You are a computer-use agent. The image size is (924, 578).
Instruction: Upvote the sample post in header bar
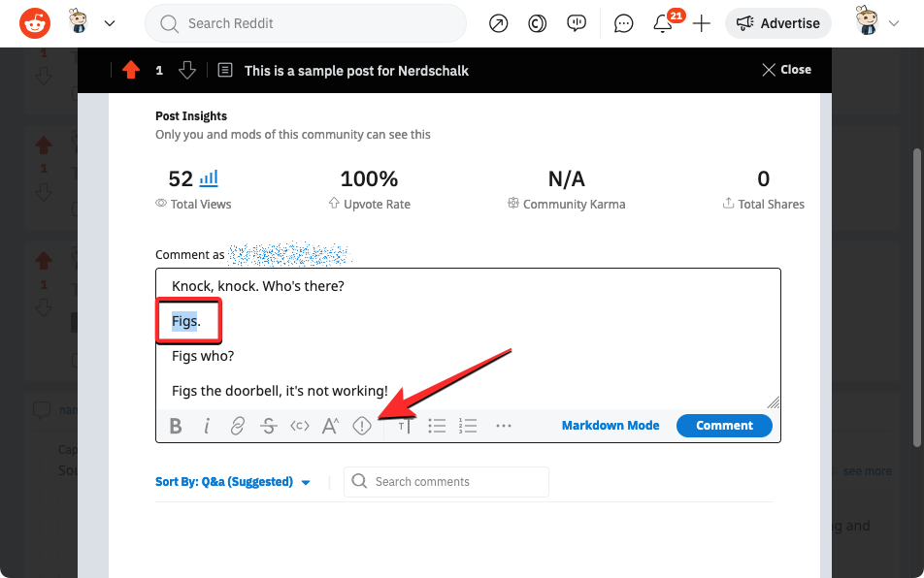click(x=131, y=70)
